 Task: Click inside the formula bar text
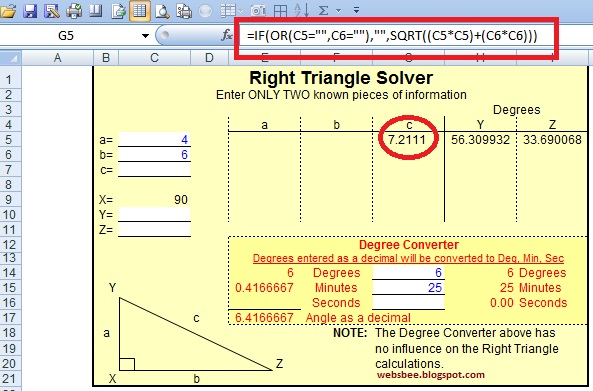click(x=392, y=36)
